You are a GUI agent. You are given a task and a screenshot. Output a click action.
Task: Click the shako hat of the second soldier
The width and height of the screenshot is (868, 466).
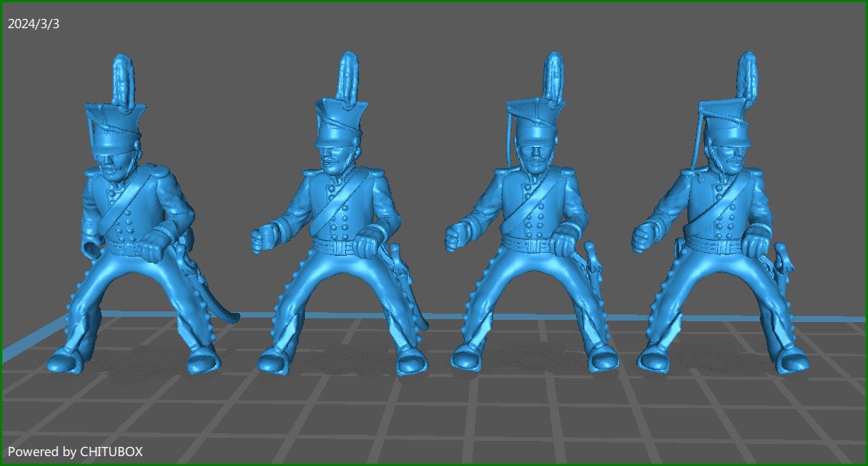340,122
